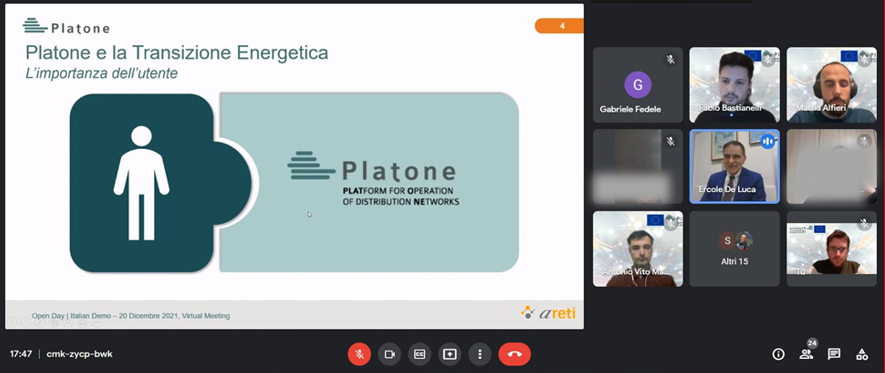Start presenting your screen
Screen dimensions: 885x373
pos(449,354)
